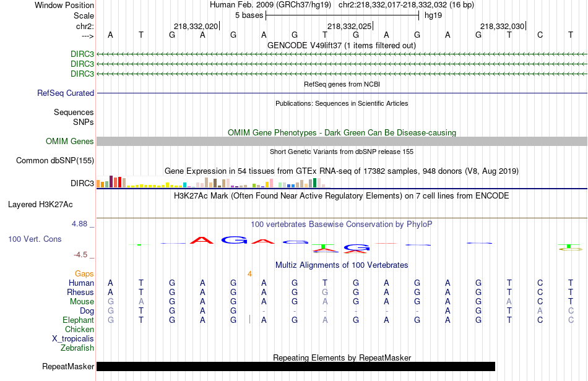Click the Human alignment row label
Viewport: 588px width, 381px height.
tap(81, 283)
